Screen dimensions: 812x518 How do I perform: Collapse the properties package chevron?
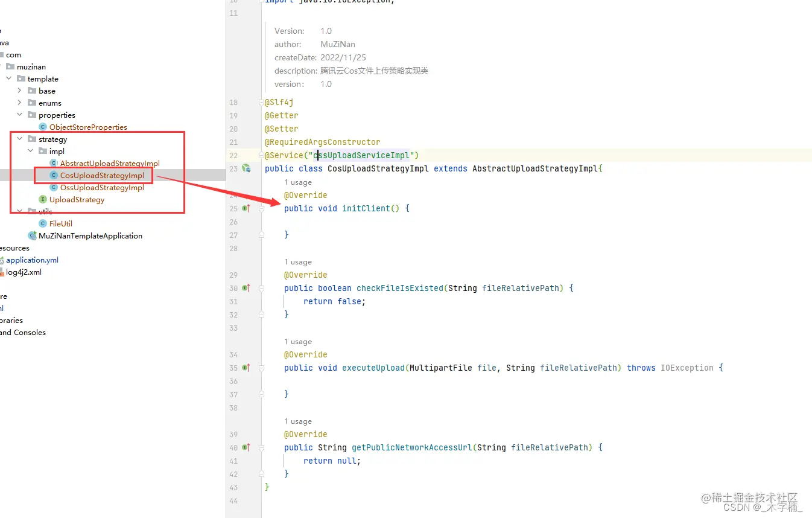click(20, 115)
